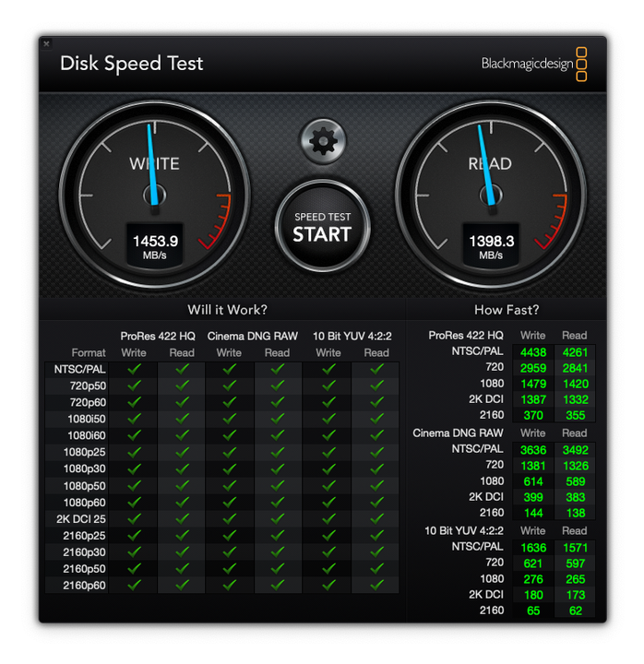Click Cinema DNG RAW Read checkmark for 1080p30
Image resolution: width=644 pixels, height=664 pixels.
tap(278, 468)
